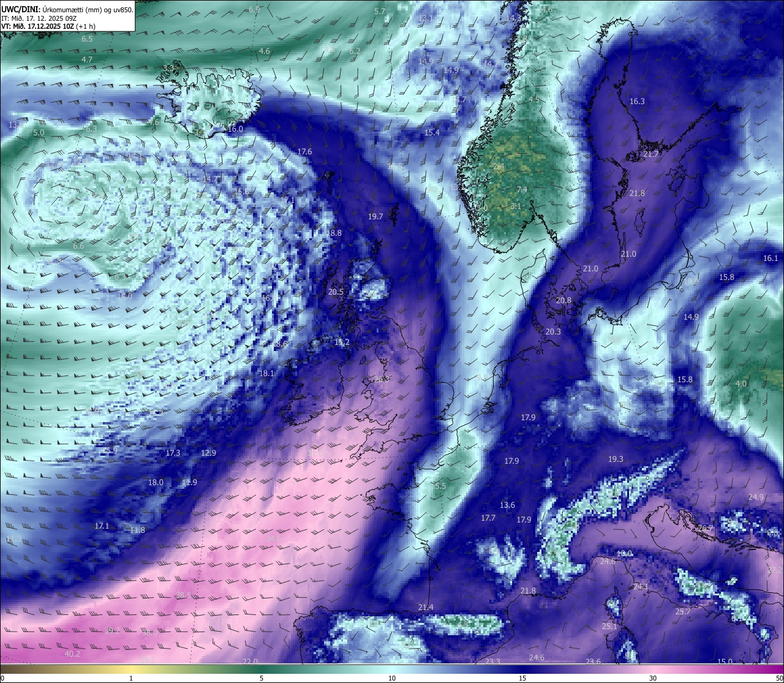Click the 23.3 value at the bottom
The image size is (784, 683).
pos(492,661)
